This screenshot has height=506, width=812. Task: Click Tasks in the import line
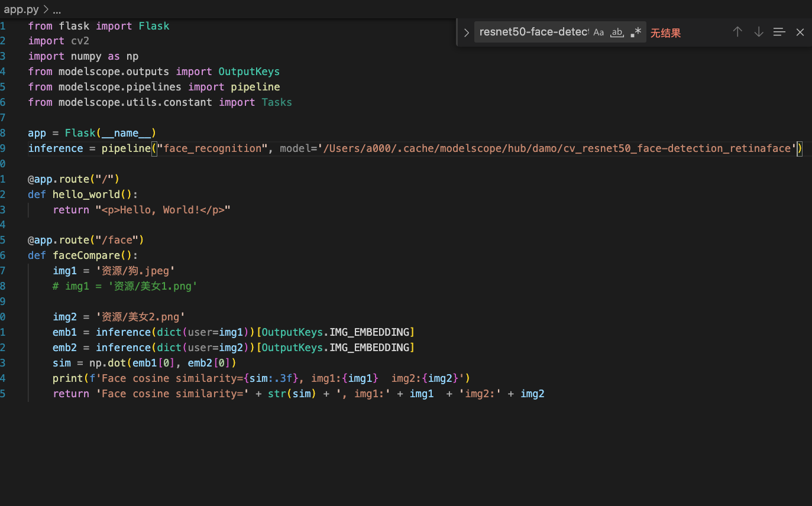tap(277, 102)
